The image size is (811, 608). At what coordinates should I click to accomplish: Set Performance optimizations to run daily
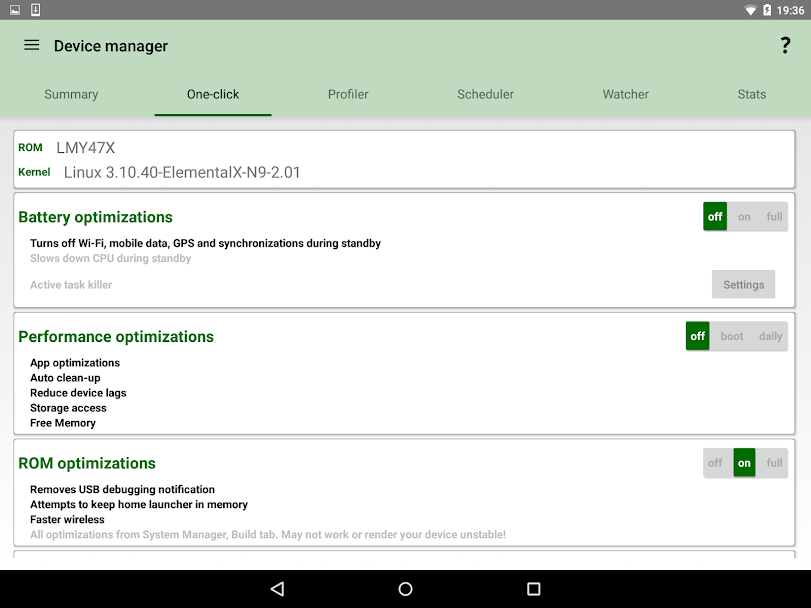coord(769,336)
